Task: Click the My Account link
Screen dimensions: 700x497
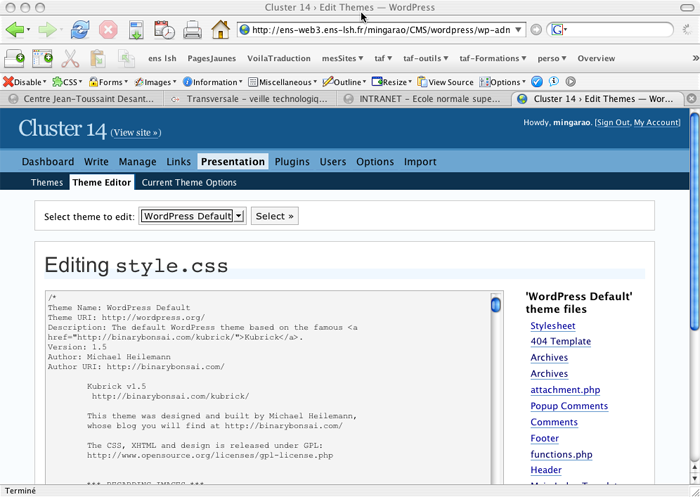Action: (656, 122)
